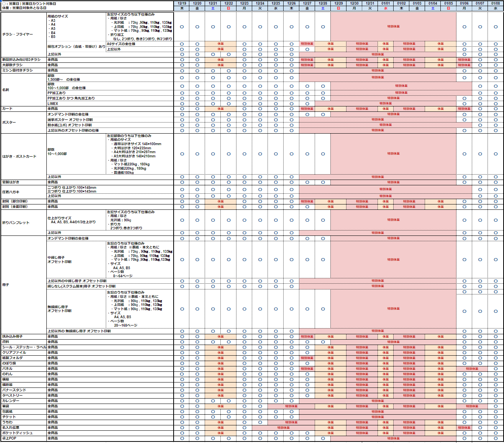Click the circle for 卓上POP on 12/19
This screenshot has height=443, width=504.
pos(182,438)
